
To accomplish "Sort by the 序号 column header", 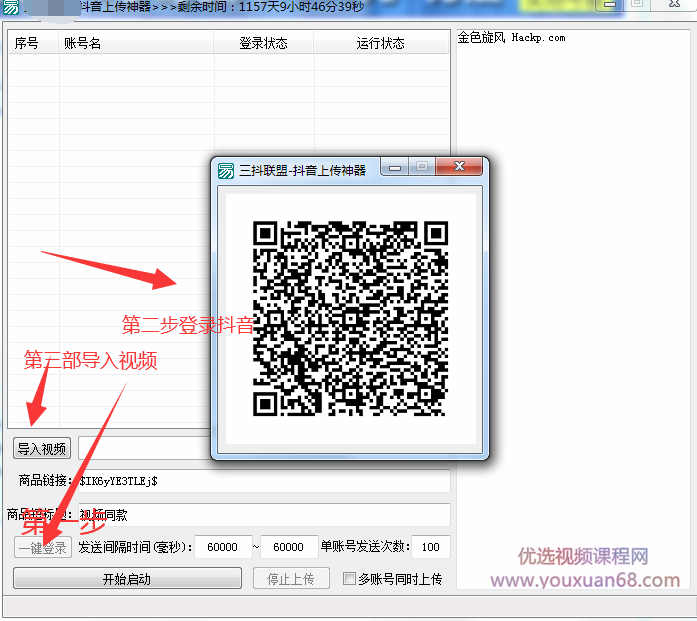I will coord(33,43).
